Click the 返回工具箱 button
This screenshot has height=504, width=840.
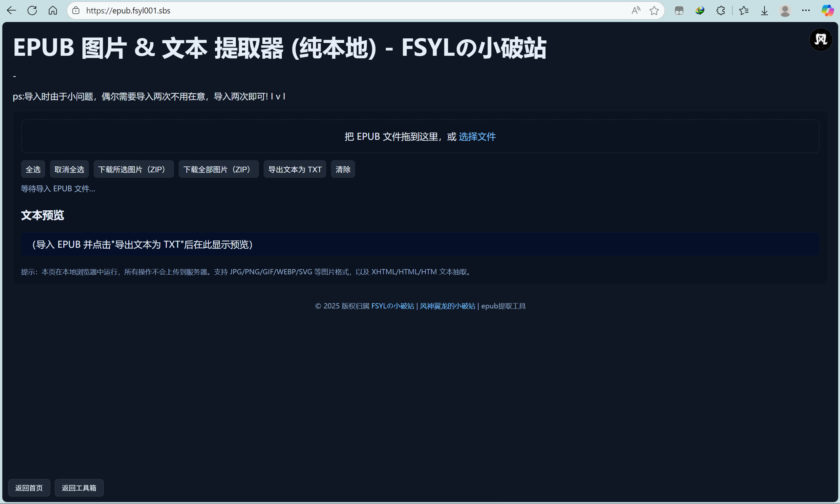[79, 488]
